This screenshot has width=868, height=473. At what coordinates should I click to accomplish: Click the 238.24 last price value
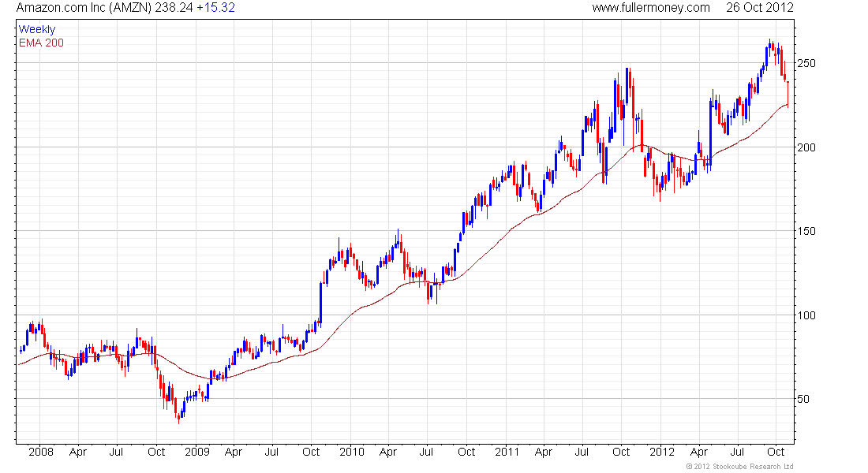(174, 8)
